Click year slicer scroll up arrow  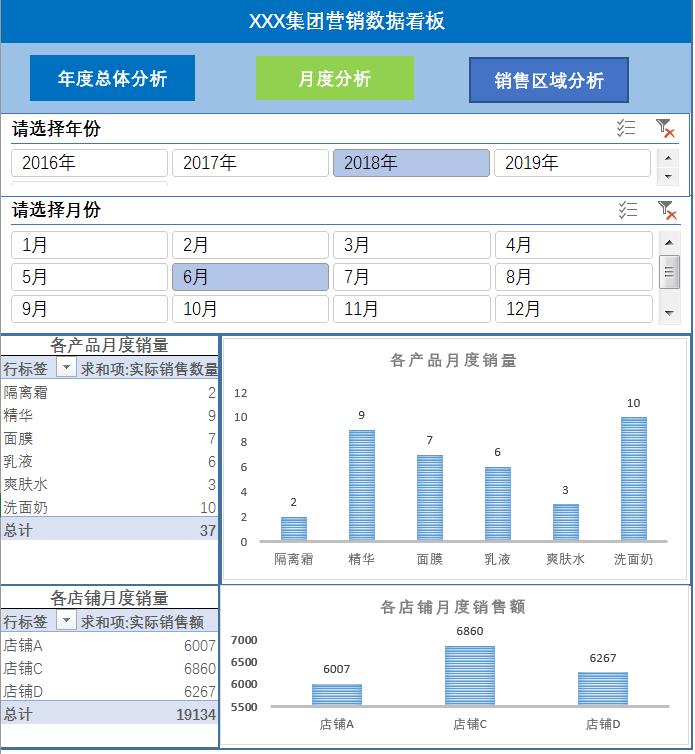(668, 158)
